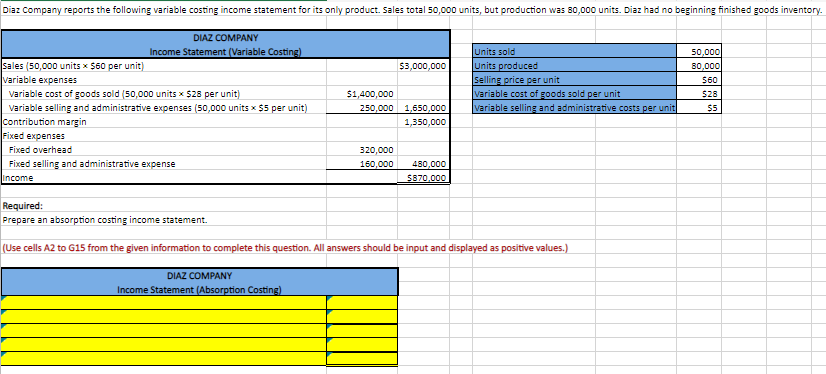Select the 250,000 selling expenses cell
826x374 pixels.
click(361, 108)
